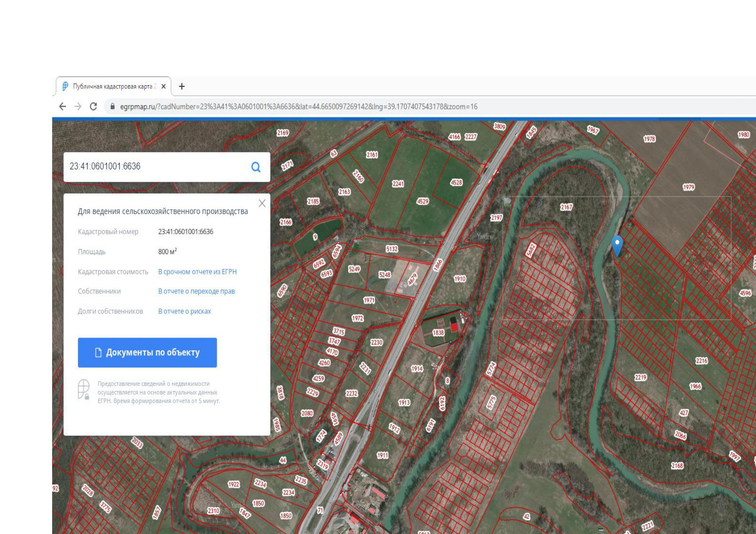Click parcel label 2169 on the map
Image resolution: width=756 pixels, height=534 pixels.
point(282,133)
